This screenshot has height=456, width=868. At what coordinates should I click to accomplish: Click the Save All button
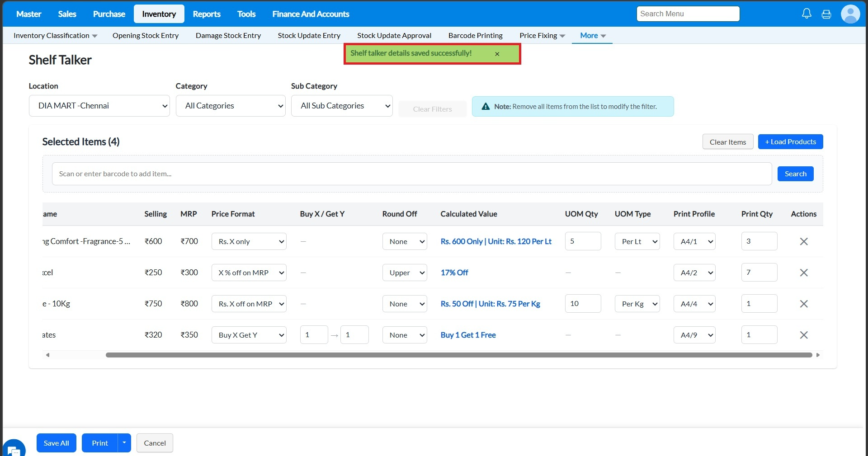pos(57,443)
